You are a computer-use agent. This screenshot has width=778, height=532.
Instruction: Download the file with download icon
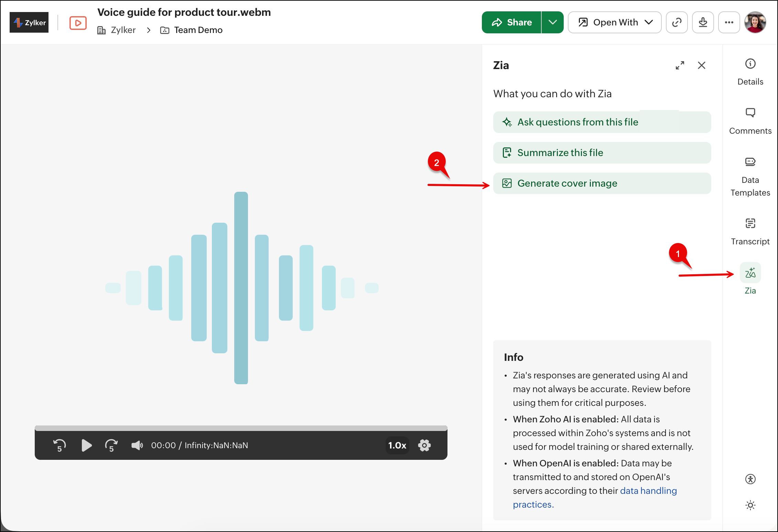click(x=703, y=22)
